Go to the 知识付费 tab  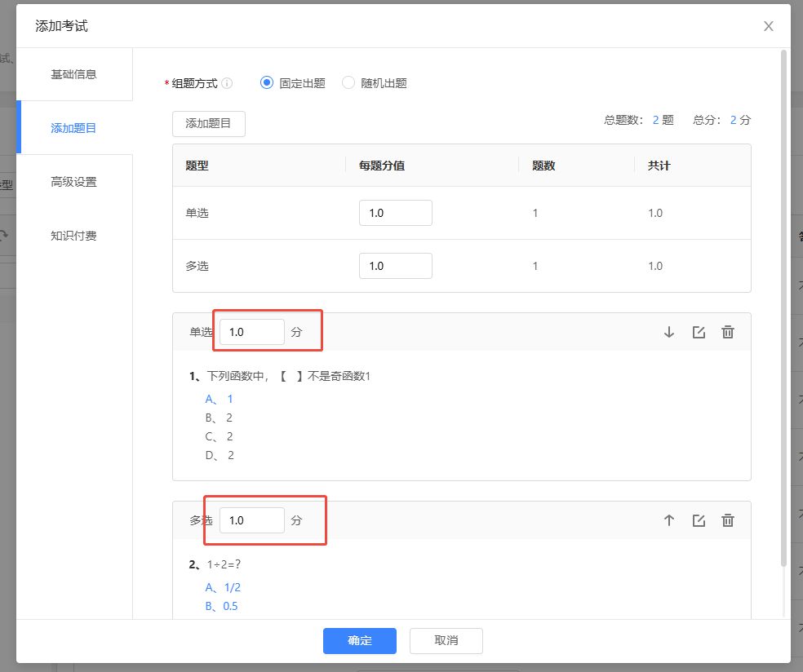point(74,236)
